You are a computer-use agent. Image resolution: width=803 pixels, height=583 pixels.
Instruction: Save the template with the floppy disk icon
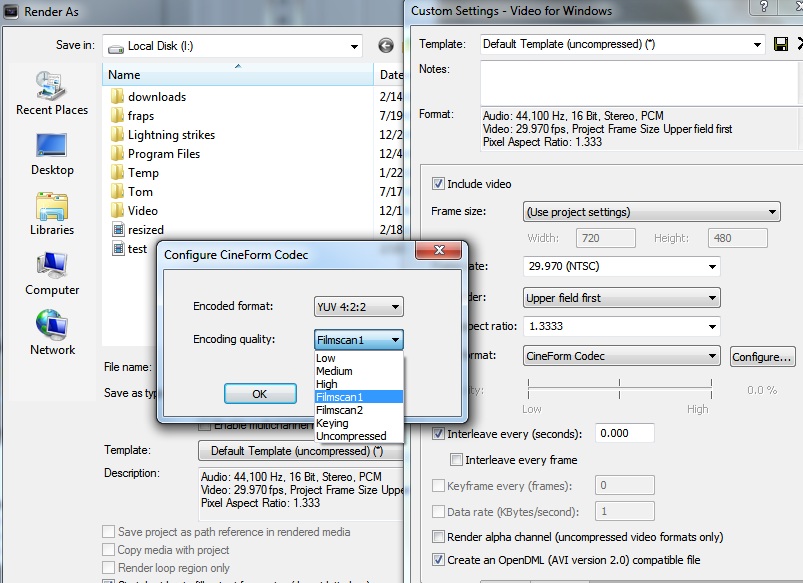pos(780,45)
